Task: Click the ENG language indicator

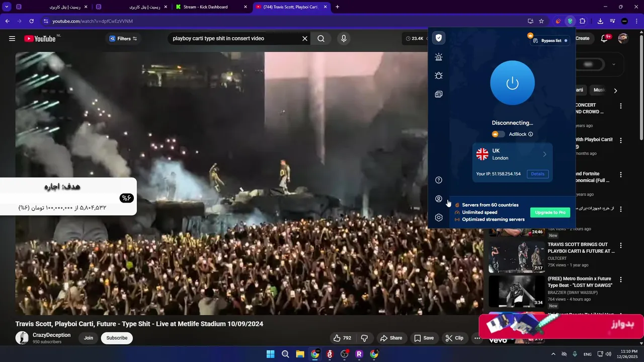Action: (x=588, y=354)
